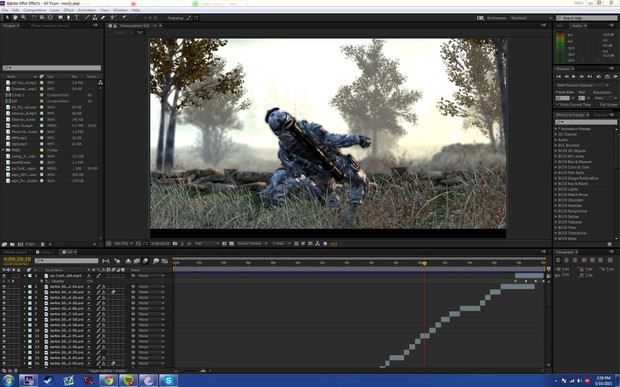Open the RAM Preview Options dropdown
The height and width of the screenshot is (387, 620).
pyautogui.click(x=582, y=85)
